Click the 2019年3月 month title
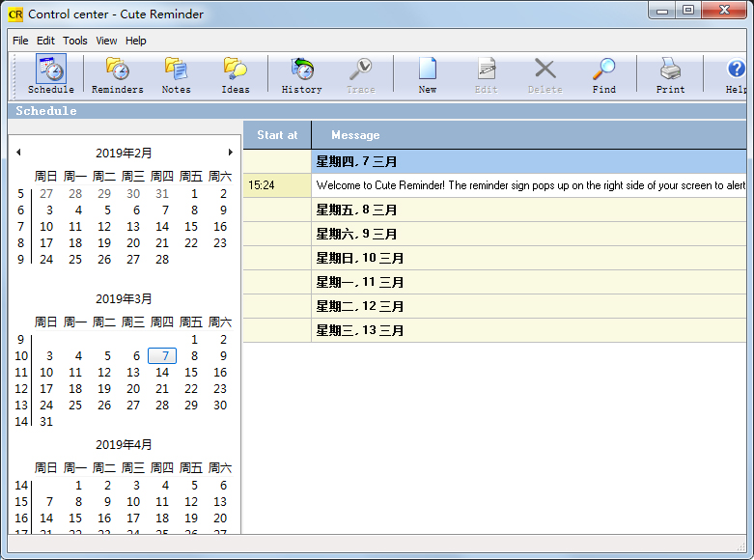The height and width of the screenshot is (560, 754). (124, 298)
